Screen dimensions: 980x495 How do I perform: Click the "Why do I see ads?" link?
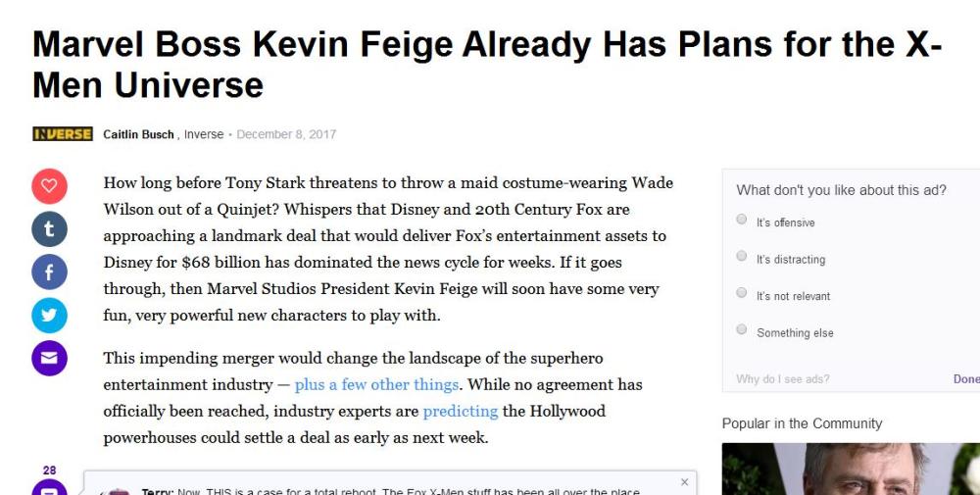pos(782,379)
